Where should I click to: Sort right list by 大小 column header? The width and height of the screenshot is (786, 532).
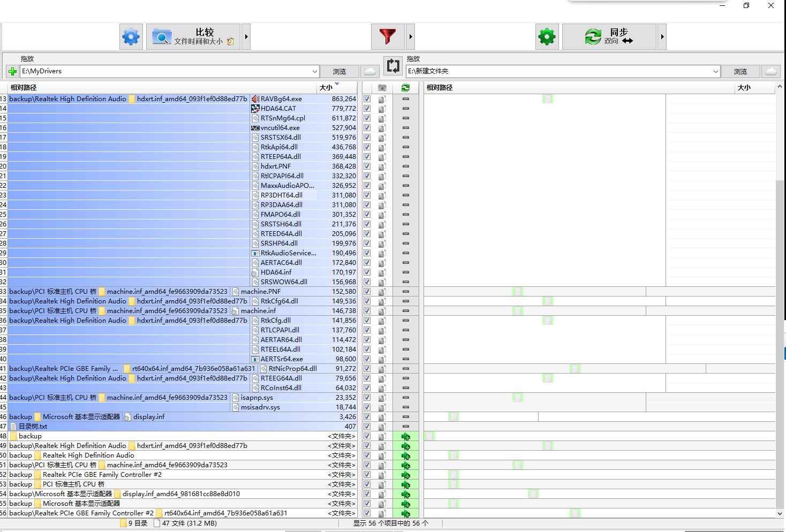point(755,88)
